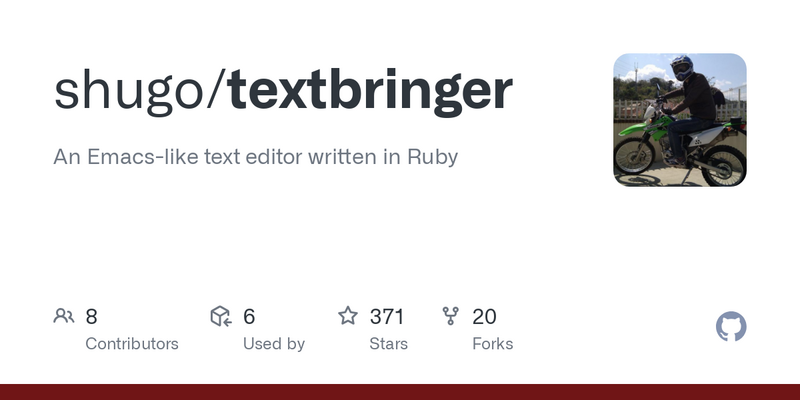Image resolution: width=800 pixels, height=400 pixels.
Task: Click the contributor count 8
Action: pyautogui.click(x=91, y=316)
